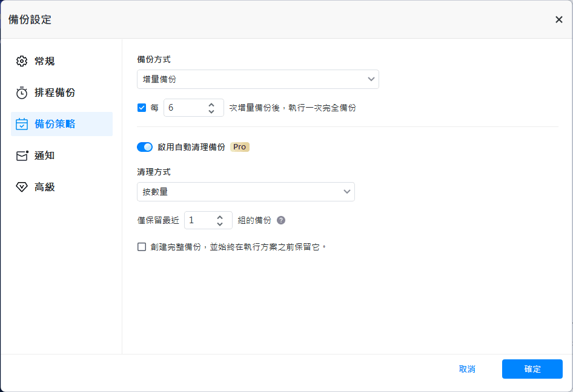Image resolution: width=573 pixels, height=392 pixels.
Task: Decrease the 僅保留最近 group count
Action: [220, 224]
